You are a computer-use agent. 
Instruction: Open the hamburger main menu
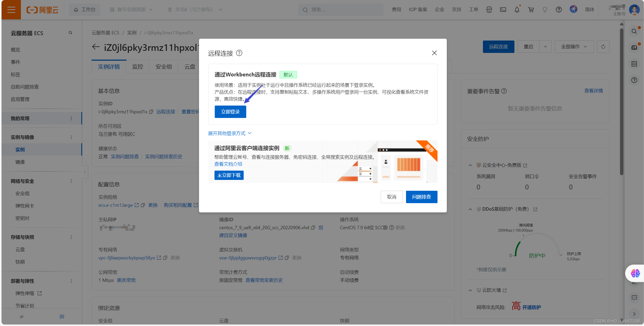[11, 10]
